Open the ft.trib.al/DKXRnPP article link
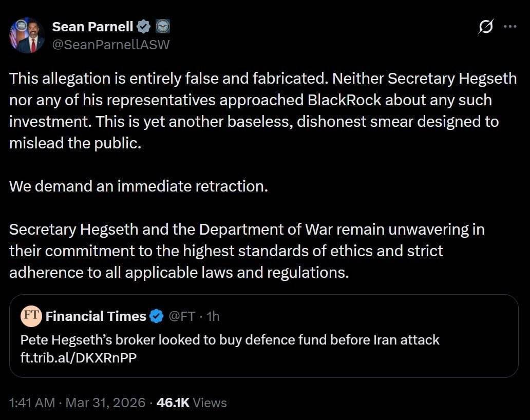The width and height of the screenshot is (530, 420). pyautogui.click(x=79, y=358)
